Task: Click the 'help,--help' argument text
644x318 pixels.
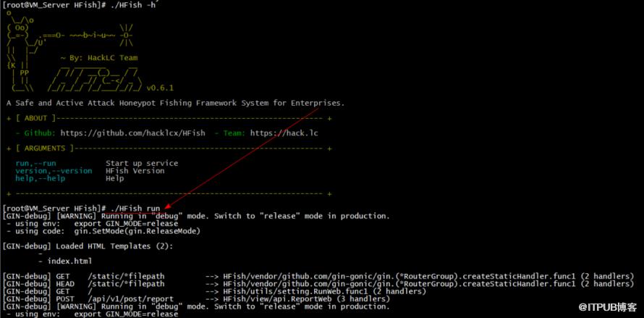Action: (x=41, y=178)
